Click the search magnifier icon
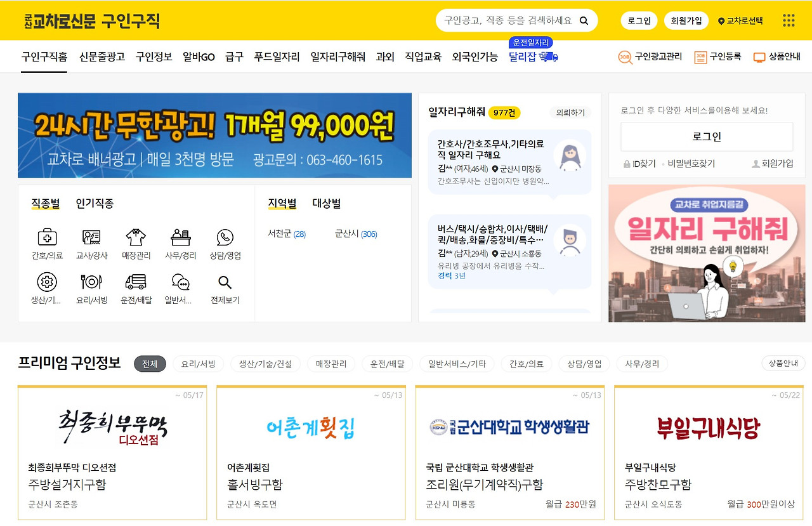This screenshot has width=812, height=526. pos(584,20)
